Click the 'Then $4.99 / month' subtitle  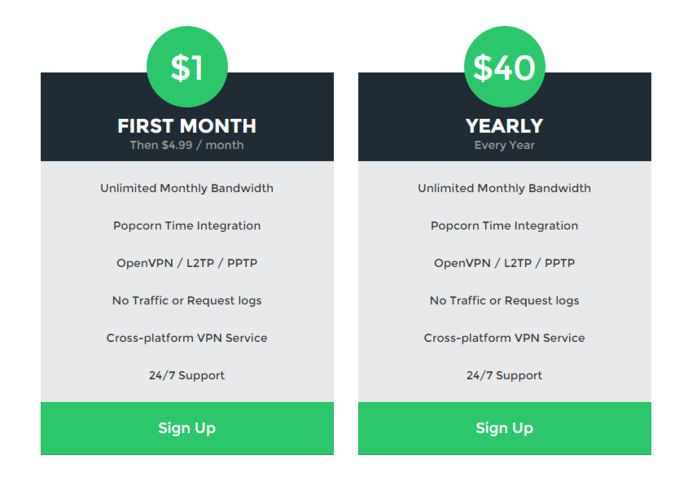pos(187,145)
